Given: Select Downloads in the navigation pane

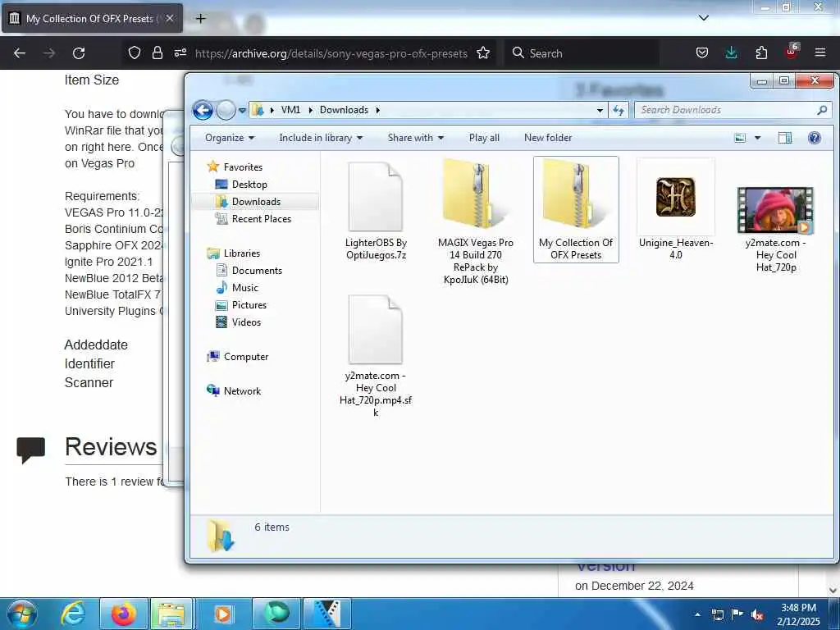Looking at the screenshot, I should coord(255,202).
